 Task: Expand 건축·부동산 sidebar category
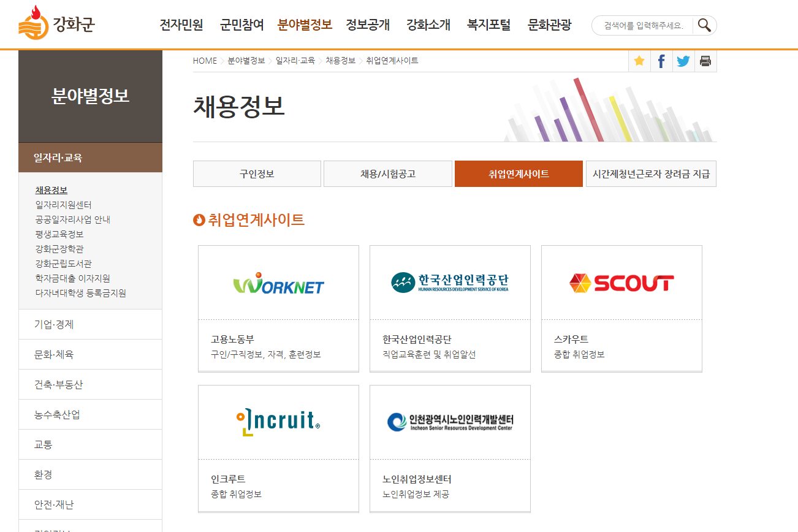(x=90, y=384)
